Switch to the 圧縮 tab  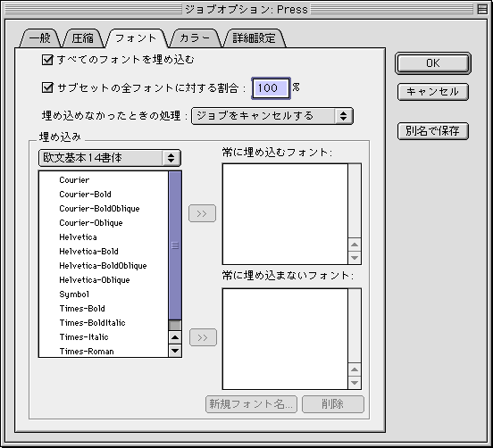tap(83, 38)
